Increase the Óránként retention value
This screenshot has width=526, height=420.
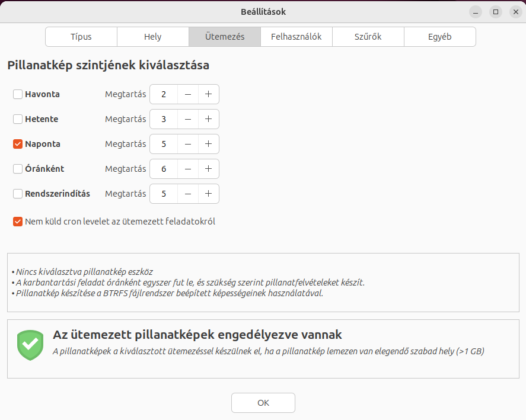(x=208, y=169)
